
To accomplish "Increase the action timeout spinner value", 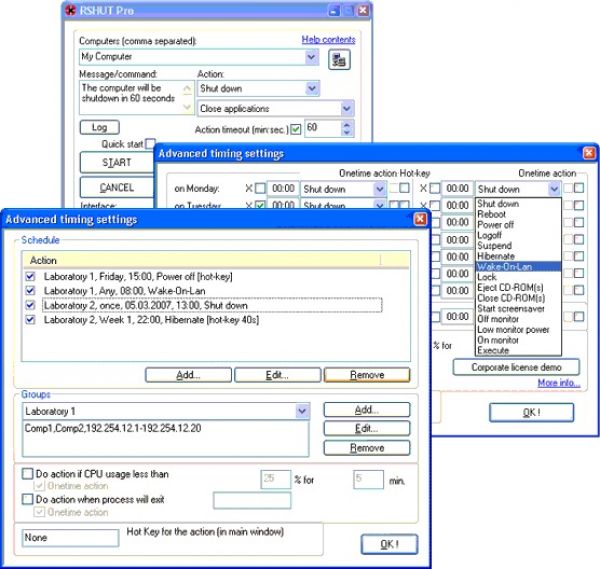I will (347, 125).
